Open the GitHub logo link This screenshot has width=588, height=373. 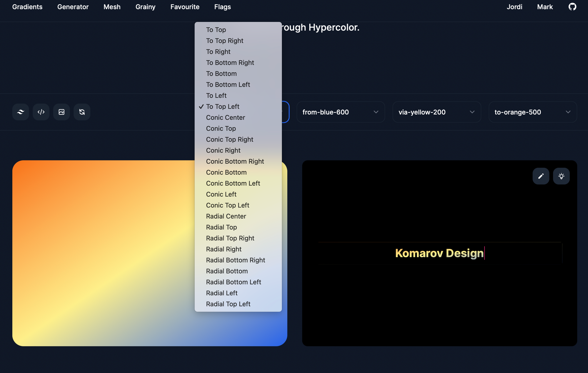(572, 7)
